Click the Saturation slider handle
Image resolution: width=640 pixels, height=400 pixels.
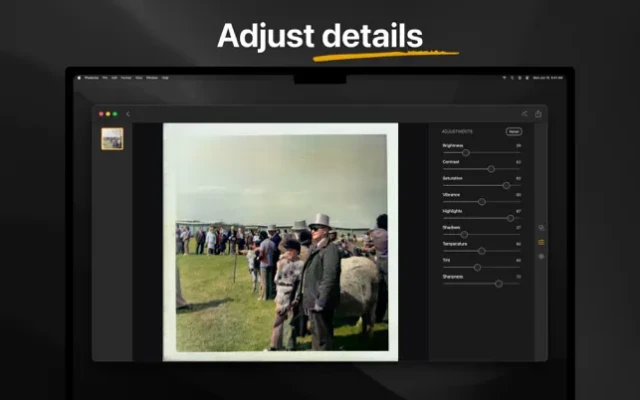tap(506, 185)
